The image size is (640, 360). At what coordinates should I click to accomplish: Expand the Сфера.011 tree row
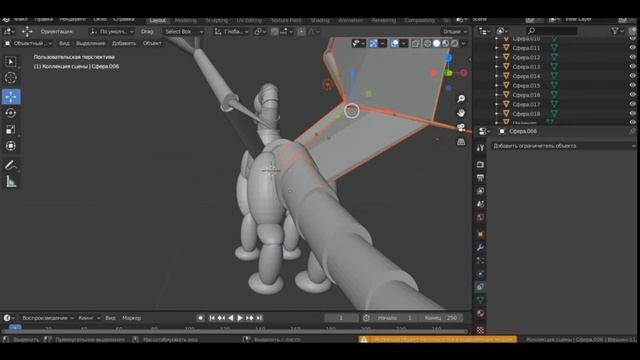coord(497,48)
